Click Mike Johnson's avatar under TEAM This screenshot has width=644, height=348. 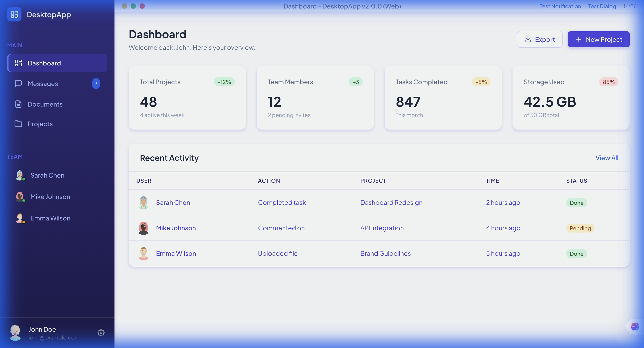tap(20, 197)
